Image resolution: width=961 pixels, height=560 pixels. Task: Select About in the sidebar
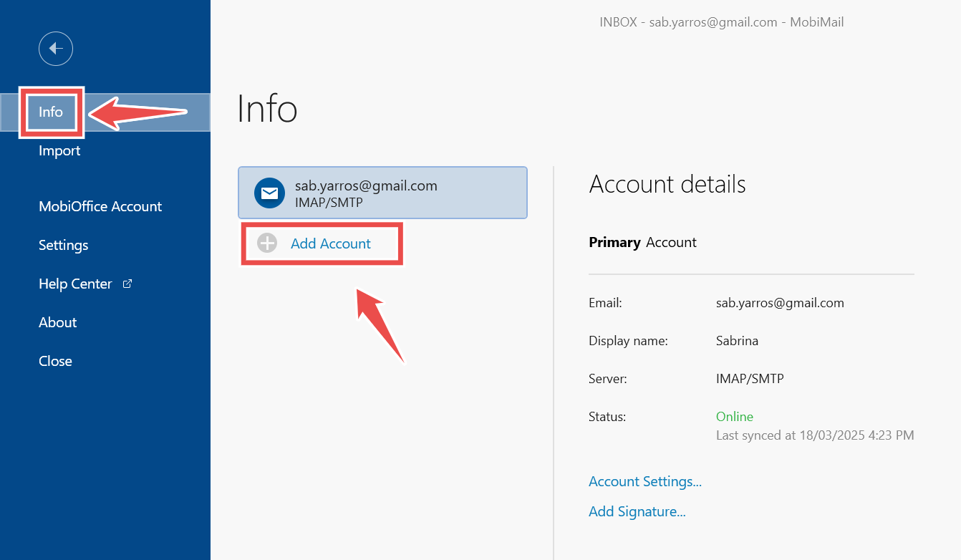57,322
